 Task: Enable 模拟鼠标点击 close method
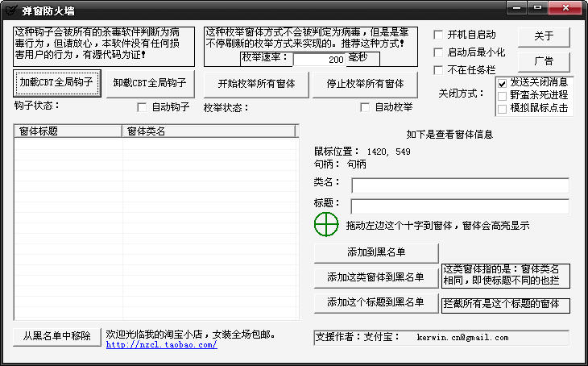(x=503, y=108)
